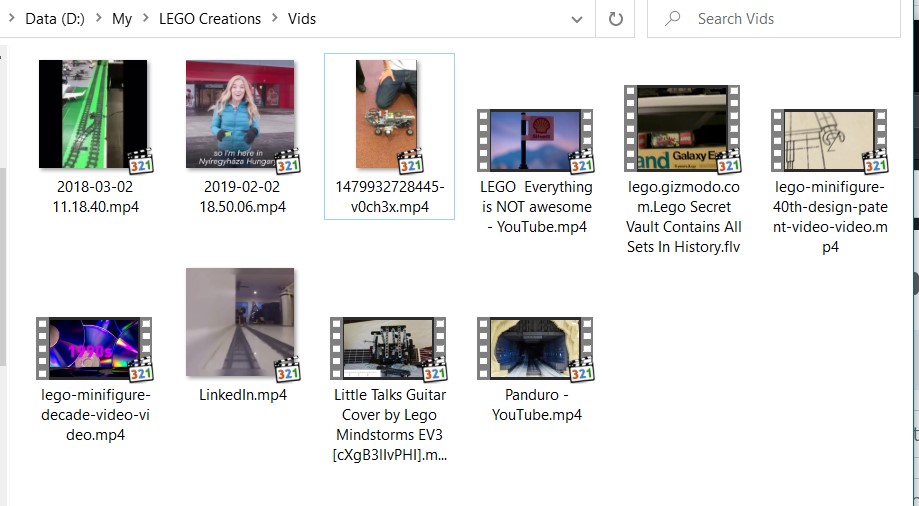Select the LinkedIn.mp4 video file

point(241,323)
